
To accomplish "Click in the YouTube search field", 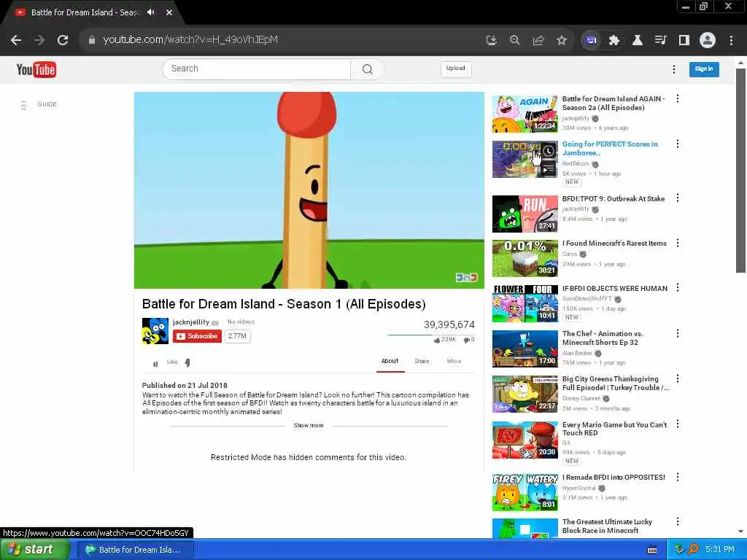I will 256,69.
